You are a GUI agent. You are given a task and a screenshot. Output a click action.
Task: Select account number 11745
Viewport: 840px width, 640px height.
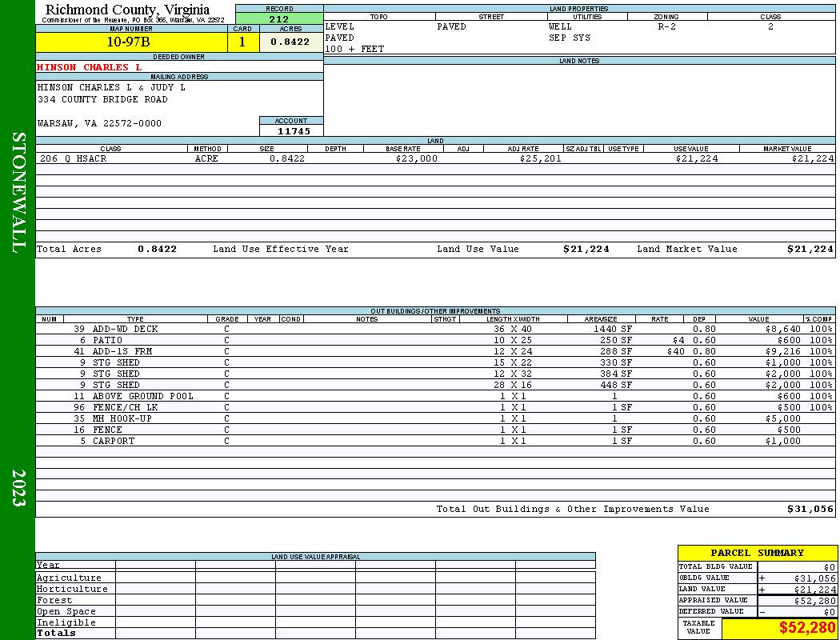coord(294,130)
